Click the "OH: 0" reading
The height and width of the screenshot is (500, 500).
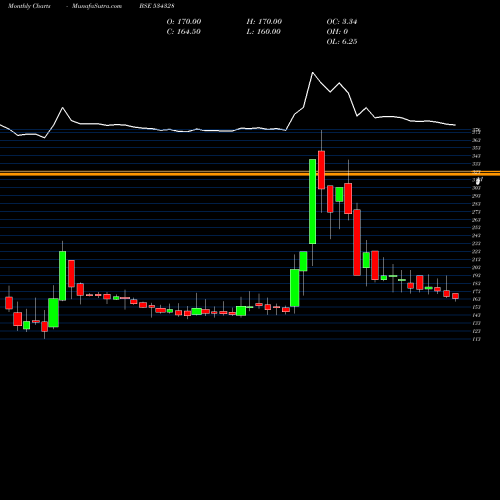337,32
